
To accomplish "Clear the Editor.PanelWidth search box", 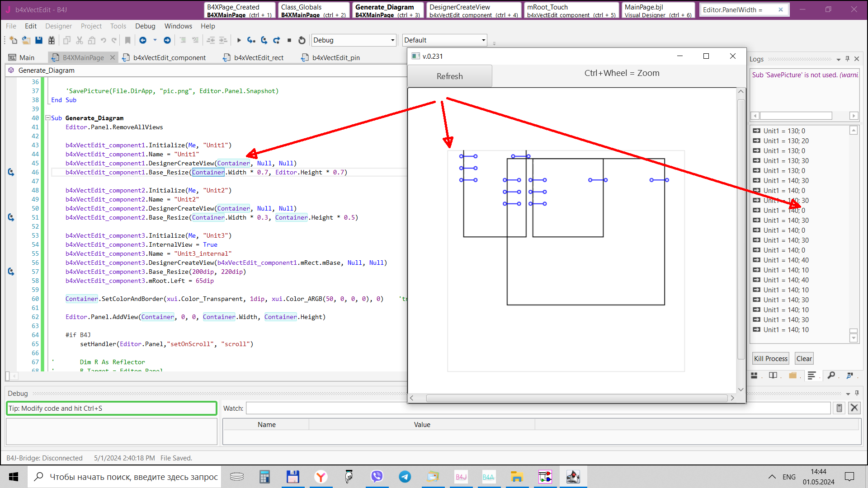I will pos(780,9).
